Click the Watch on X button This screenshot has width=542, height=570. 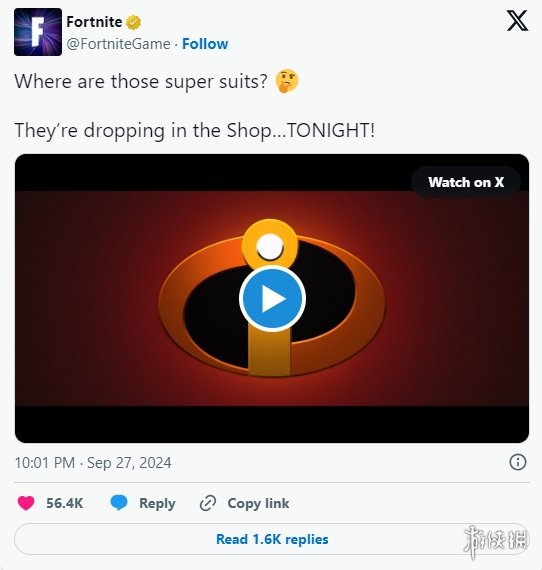(x=466, y=182)
